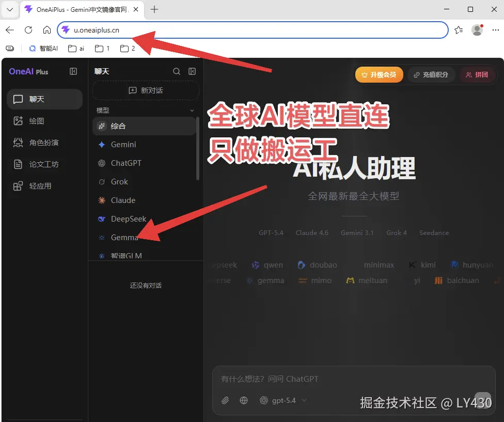Expand the tab search chevron at top-left
The width and height of the screenshot is (504, 422).
10,10
